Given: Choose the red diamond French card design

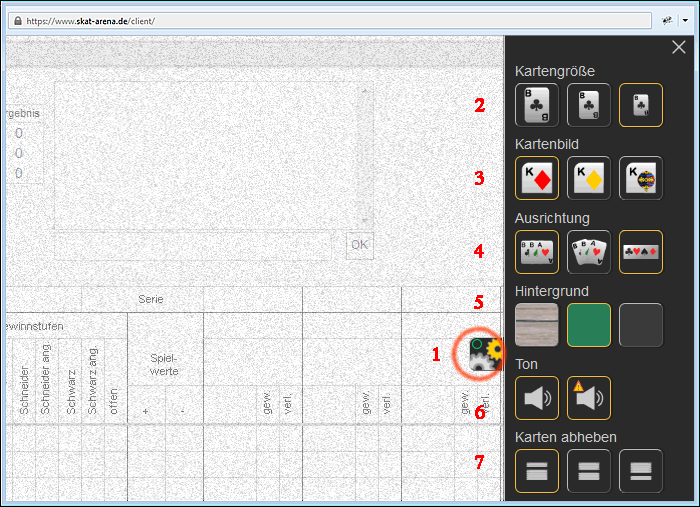Looking at the screenshot, I should click(537, 178).
